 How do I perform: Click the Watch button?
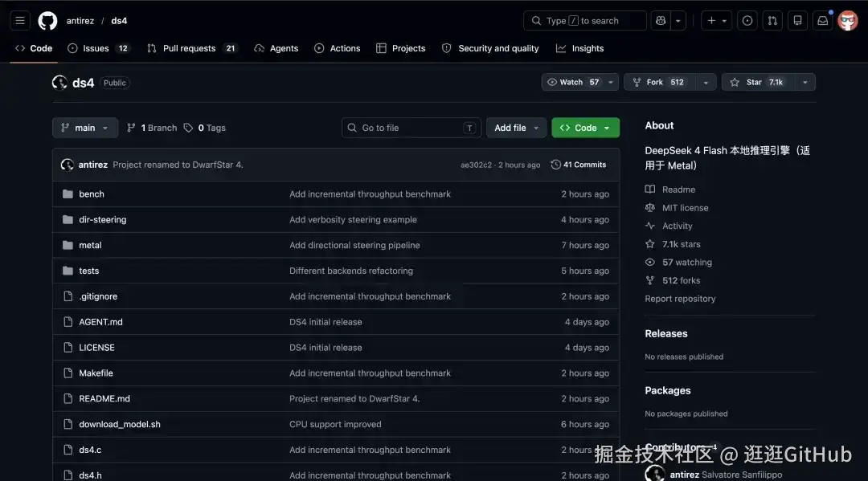[573, 82]
